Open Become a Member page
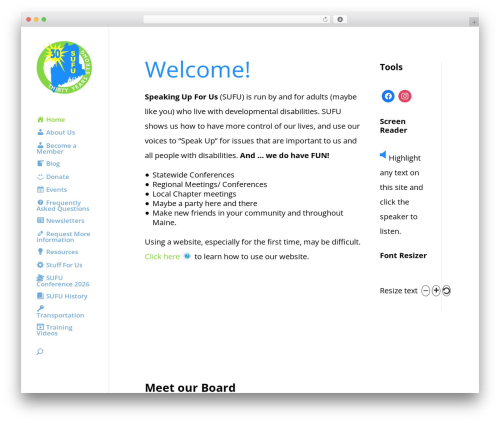 click(x=57, y=148)
